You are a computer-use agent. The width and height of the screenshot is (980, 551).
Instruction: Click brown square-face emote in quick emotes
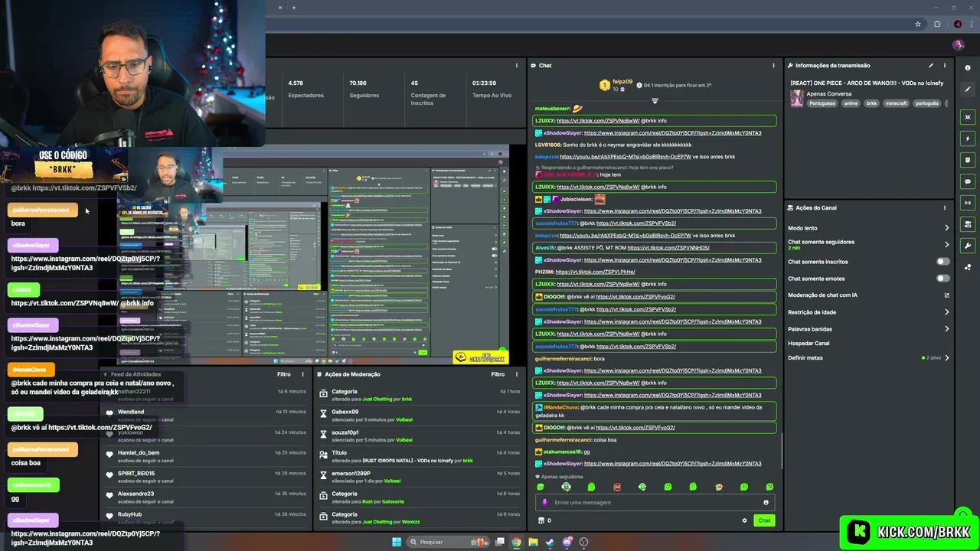click(617, 487)
